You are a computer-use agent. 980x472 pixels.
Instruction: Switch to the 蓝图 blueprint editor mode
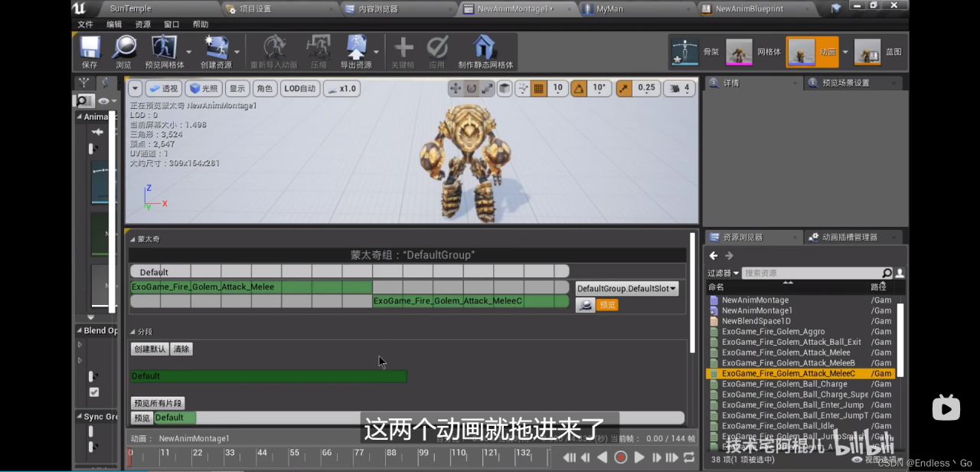pos(867,52)
